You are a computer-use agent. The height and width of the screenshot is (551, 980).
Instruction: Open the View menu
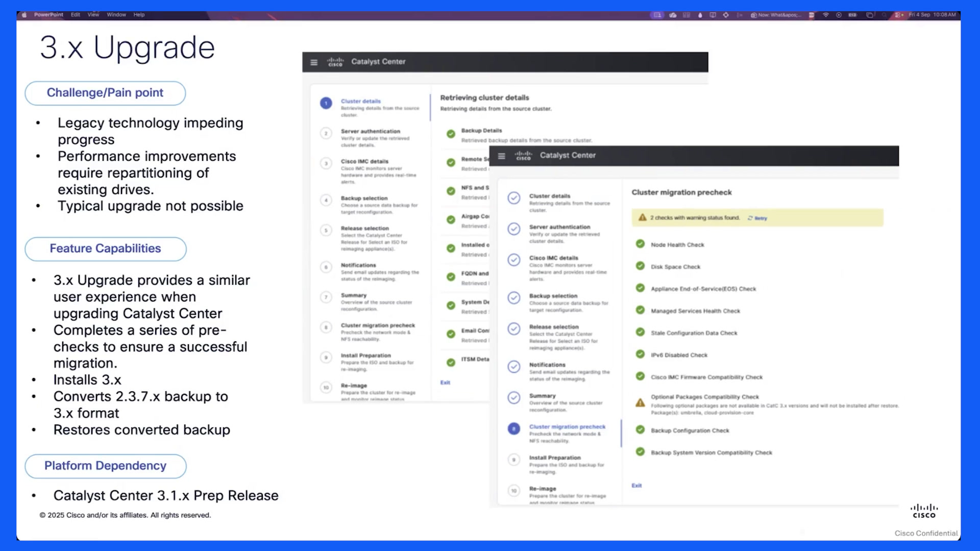pyautogui.click(x=93, y=15)
